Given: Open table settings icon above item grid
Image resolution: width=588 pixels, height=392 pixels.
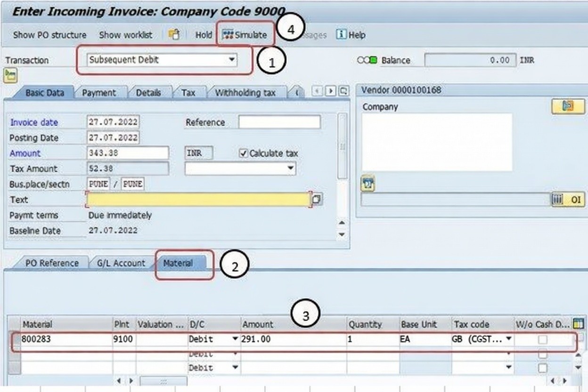Looking at the screenshot, I should [578, 324].
